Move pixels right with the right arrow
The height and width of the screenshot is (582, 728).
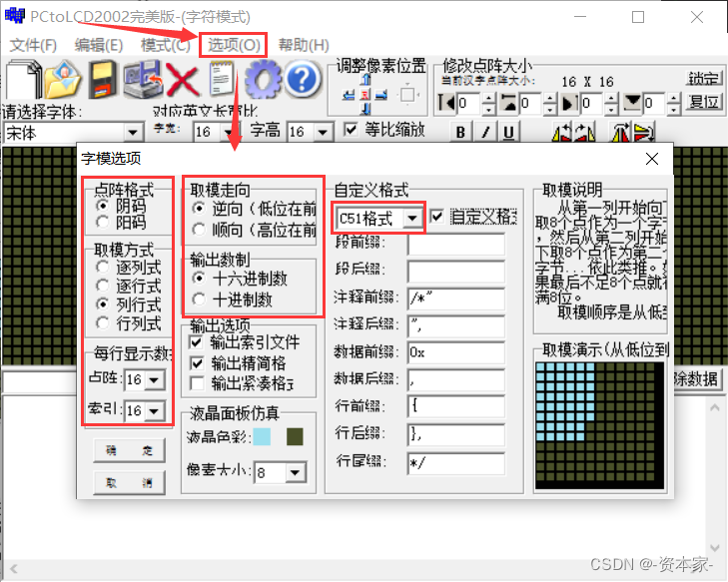pyautogui.click(x=381, y=95)
